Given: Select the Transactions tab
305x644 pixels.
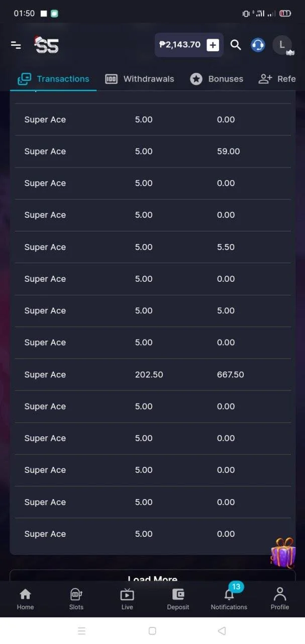Looking at the screenshot, I should pos(53,79).
